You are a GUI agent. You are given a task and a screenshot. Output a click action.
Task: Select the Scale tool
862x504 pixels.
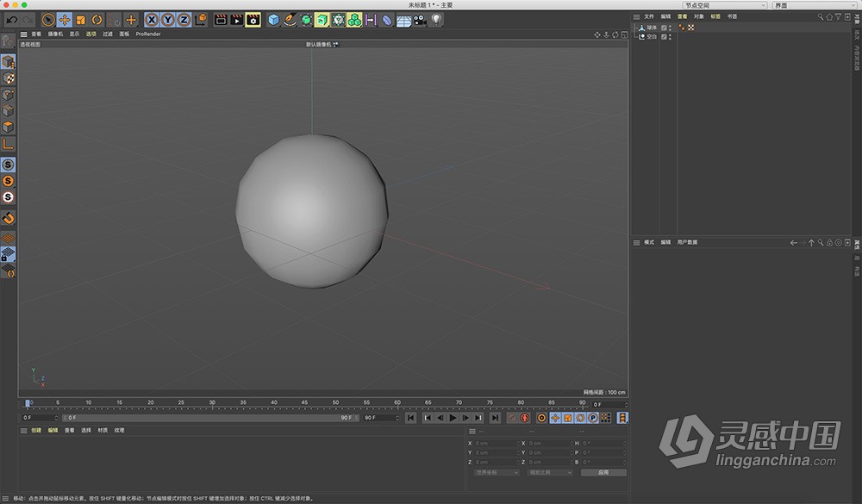[82, 19]
